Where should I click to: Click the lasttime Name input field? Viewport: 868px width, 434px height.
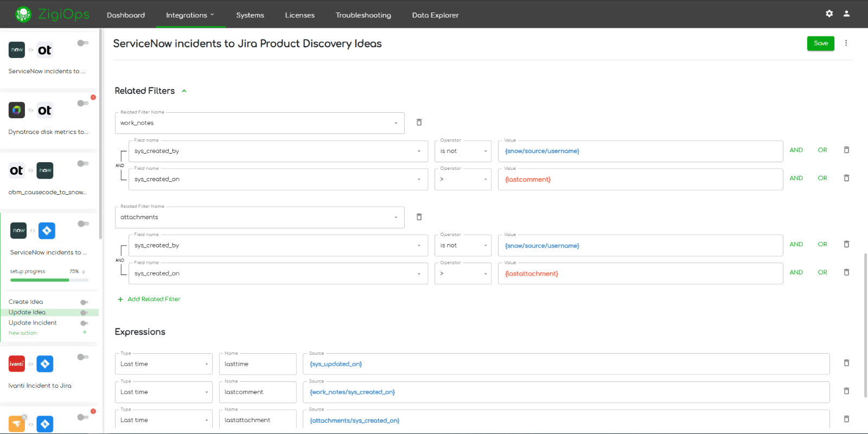pos(258,364)
